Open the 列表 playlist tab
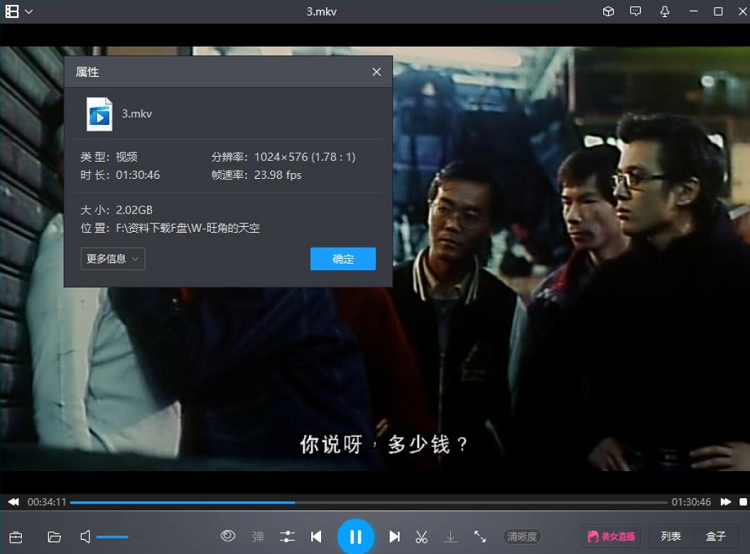 (671, 537)
